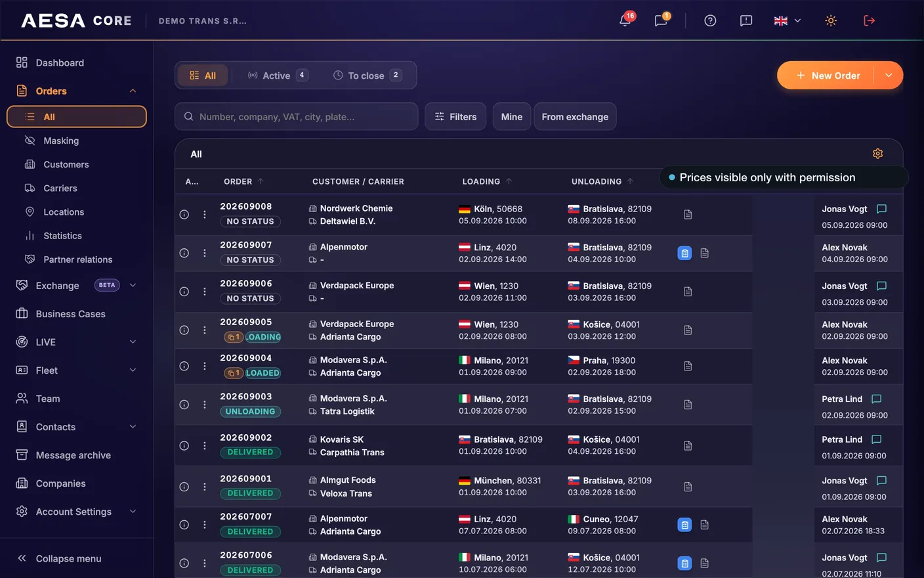Open Partner relations in sidebar
Image resolution: width=924 pixels, height=578 pixels.
77,259
